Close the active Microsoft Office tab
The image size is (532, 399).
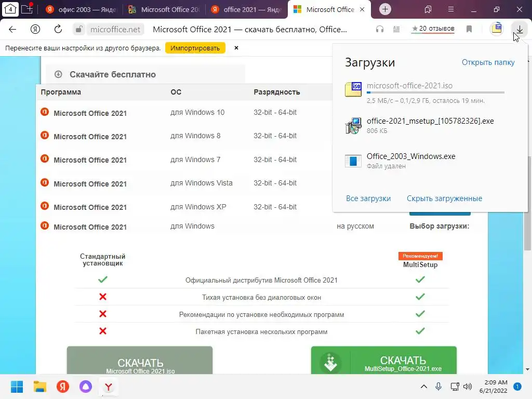(x=362, y=9)
